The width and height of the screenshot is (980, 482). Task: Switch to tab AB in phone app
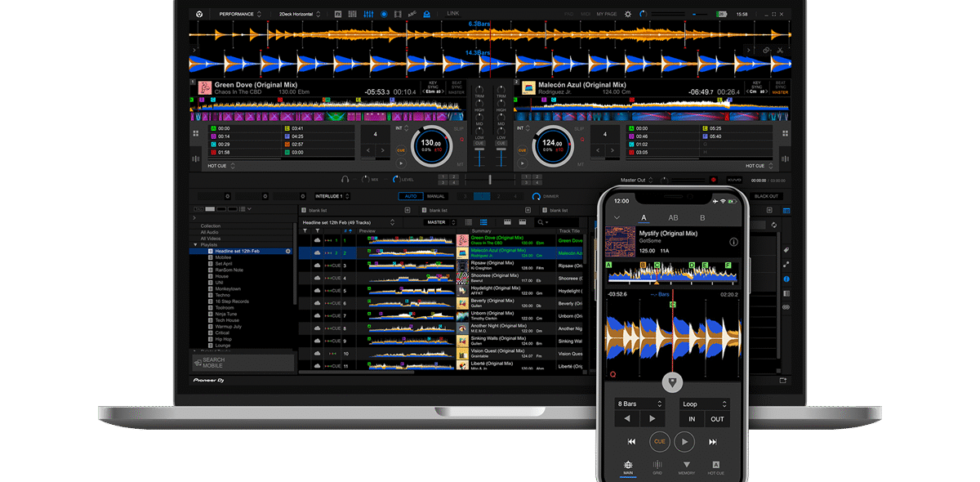click(673, 217)
